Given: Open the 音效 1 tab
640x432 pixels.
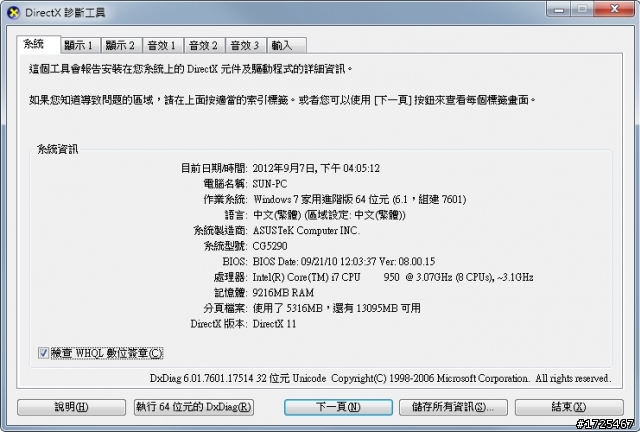Looking at the screenshot, I should pyautogui.click(x=163, y=45).
